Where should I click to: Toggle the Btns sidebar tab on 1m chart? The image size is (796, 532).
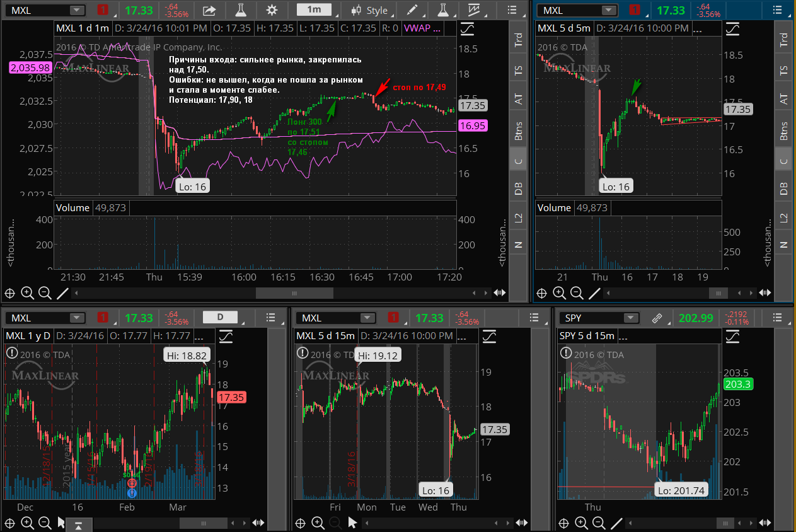[518, 130]
